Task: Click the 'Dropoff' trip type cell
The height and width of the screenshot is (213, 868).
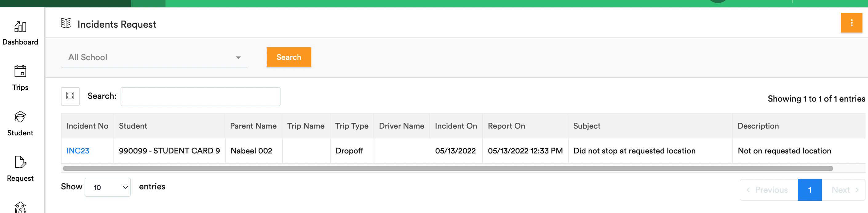Action: (x=352, y=151)
